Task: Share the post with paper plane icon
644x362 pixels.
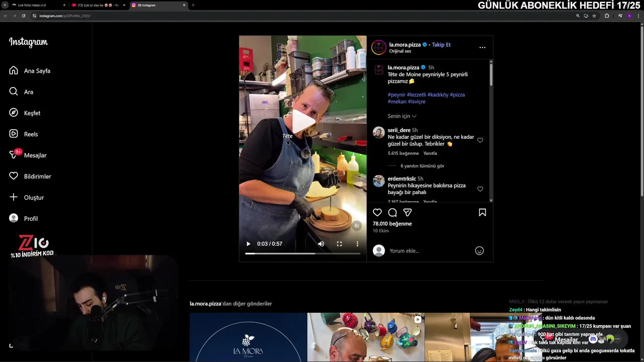Action: coord(408,213)
